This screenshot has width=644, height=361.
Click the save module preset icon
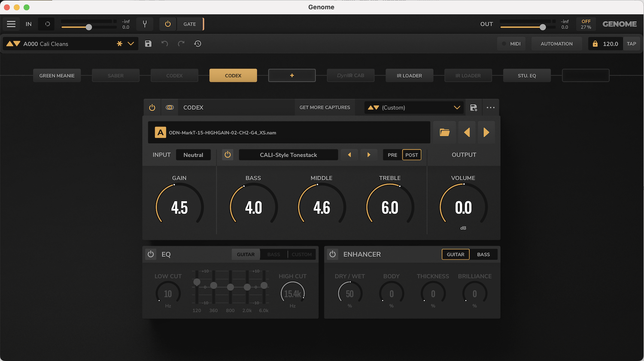coord(474,108)
